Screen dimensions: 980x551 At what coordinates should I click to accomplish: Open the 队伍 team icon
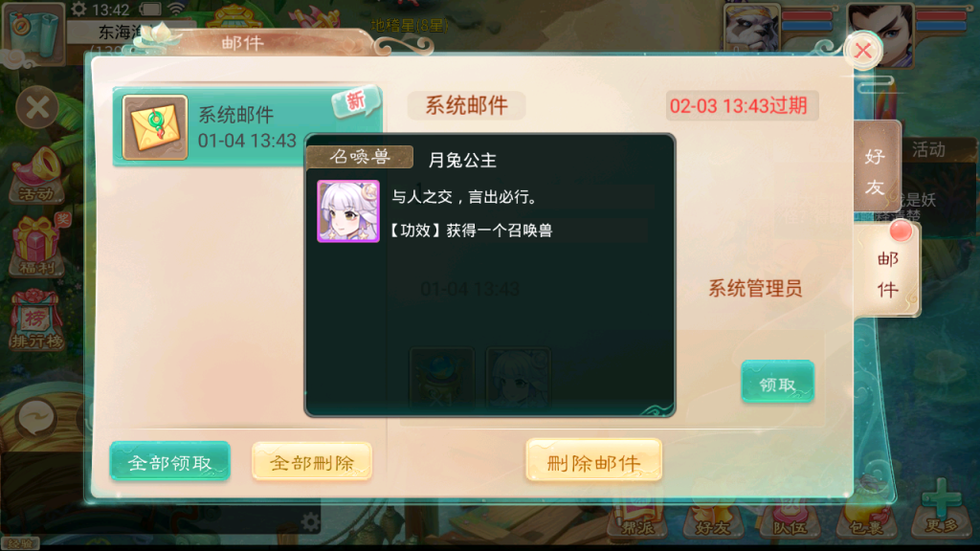pos(790,518)
